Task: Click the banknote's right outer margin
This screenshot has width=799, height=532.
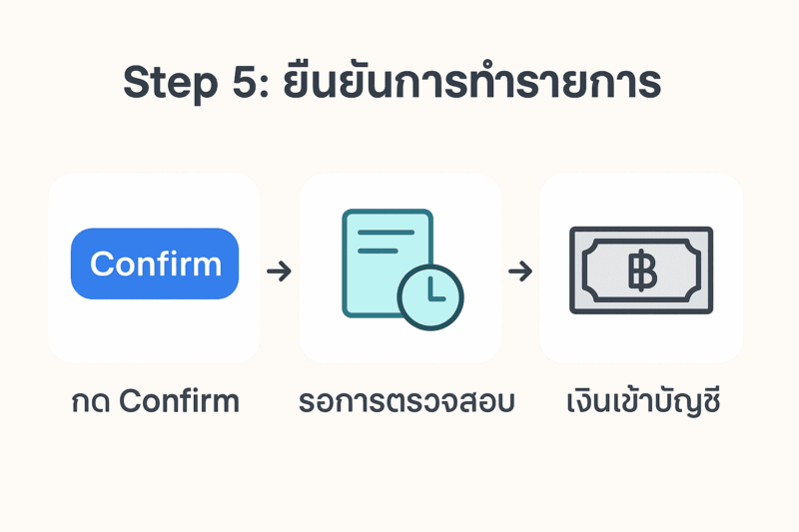Action: click(x=706, y=269)
